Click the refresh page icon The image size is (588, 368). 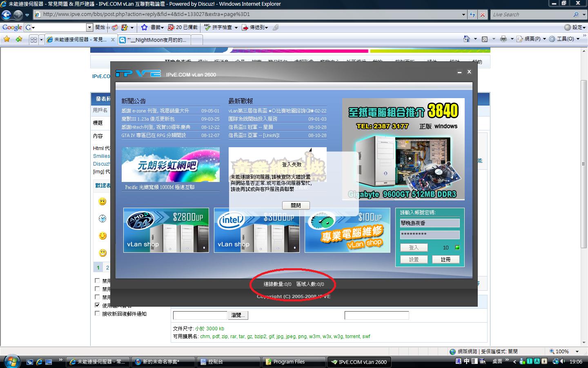coord(472,15)
